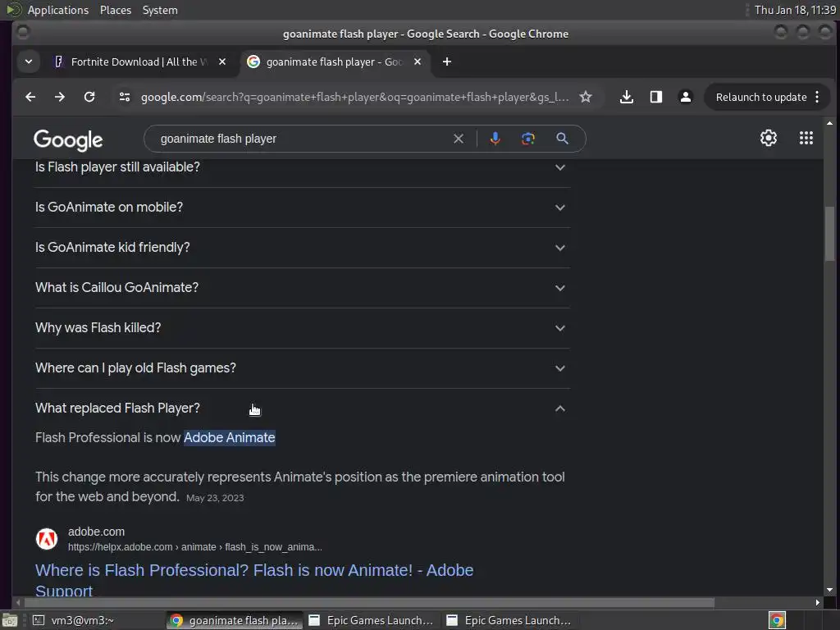Open second Epic Games Launcher taskbar item
The width and height of the screenshot is (840, 630).
(509, 620)
